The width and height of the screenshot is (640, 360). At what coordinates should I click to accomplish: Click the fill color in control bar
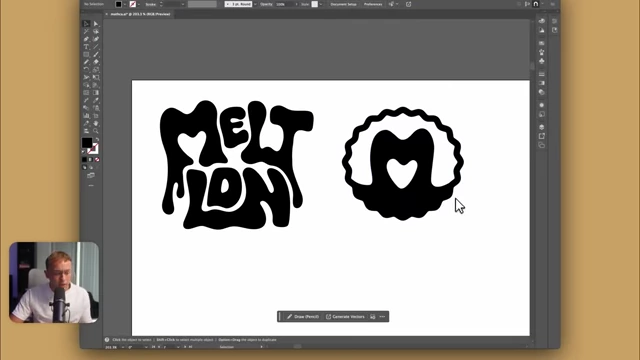point(118,4)
